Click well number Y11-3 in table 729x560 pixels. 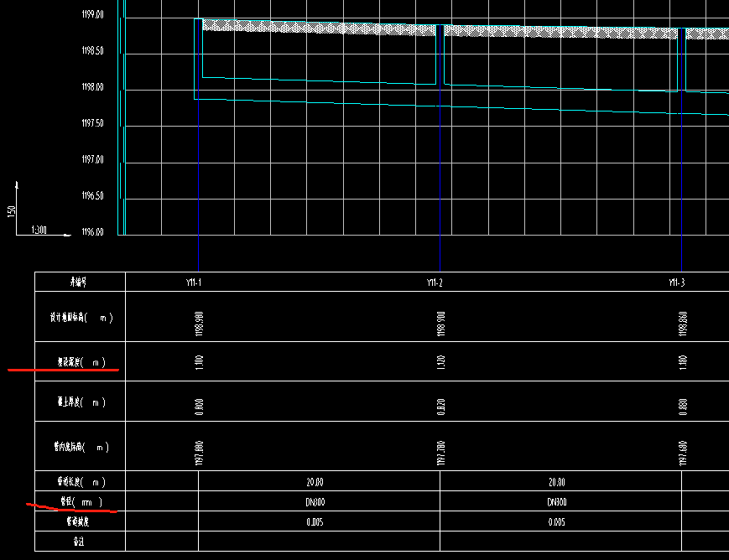click(x=676, y=283)
